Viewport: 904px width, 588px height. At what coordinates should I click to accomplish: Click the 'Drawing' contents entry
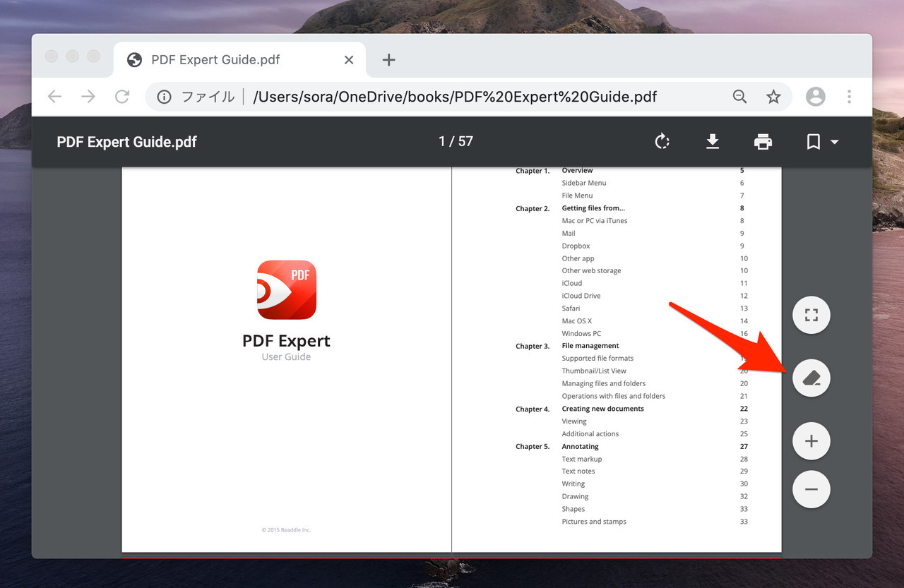575,497
